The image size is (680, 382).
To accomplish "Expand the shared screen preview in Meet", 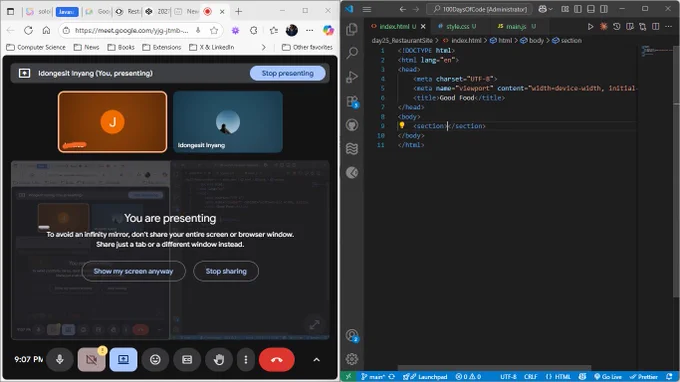I will [x=314, y=324].
